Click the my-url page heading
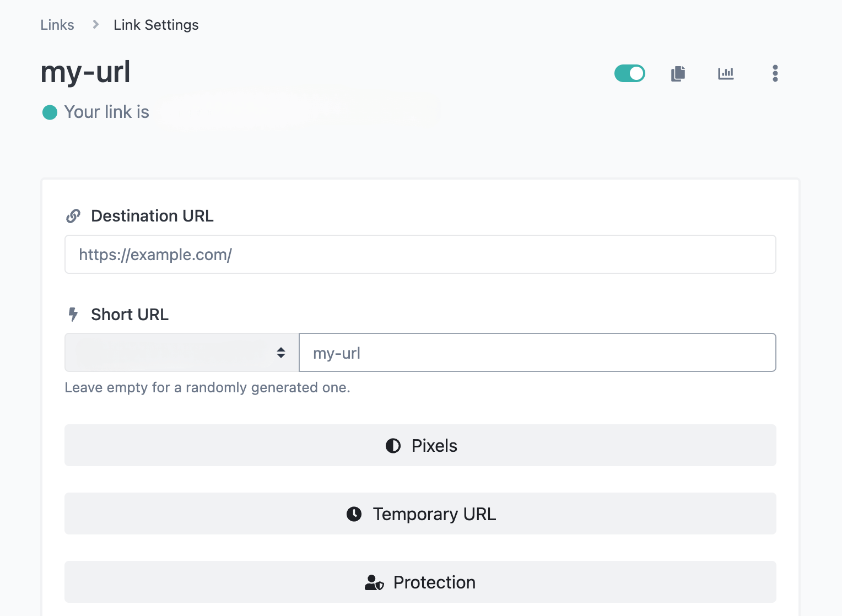Viewport: 842px width, 616px height. tap(85, 72)
